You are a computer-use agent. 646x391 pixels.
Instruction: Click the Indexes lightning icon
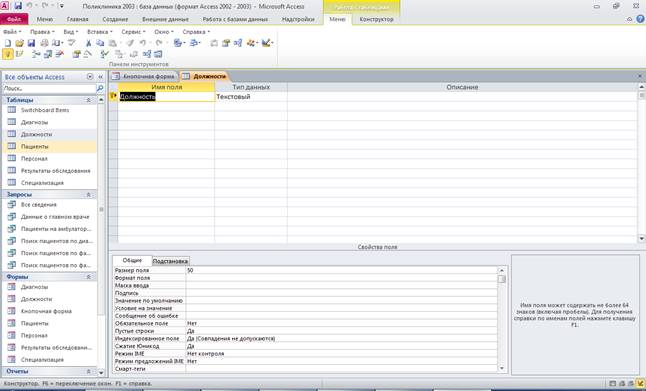[x=19, y=54]
